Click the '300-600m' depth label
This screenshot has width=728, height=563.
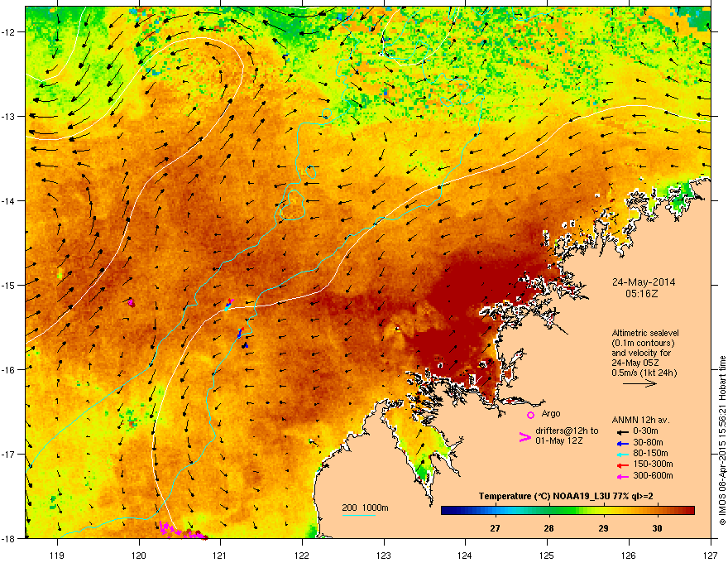(653, 476)
